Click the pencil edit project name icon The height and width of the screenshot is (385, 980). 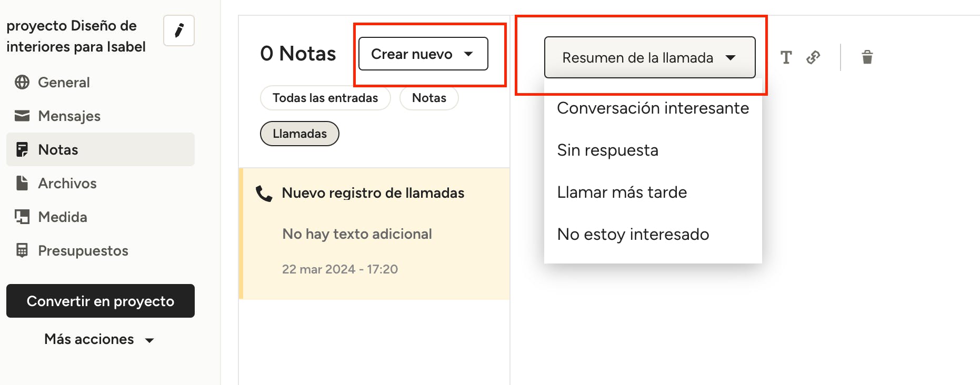click(179, 31)
